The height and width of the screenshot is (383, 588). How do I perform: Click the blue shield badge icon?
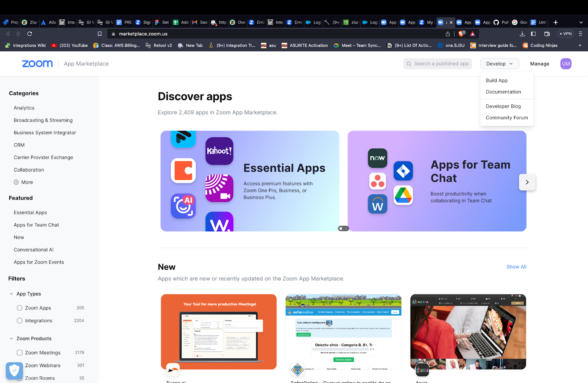click(x=14, y=371)
